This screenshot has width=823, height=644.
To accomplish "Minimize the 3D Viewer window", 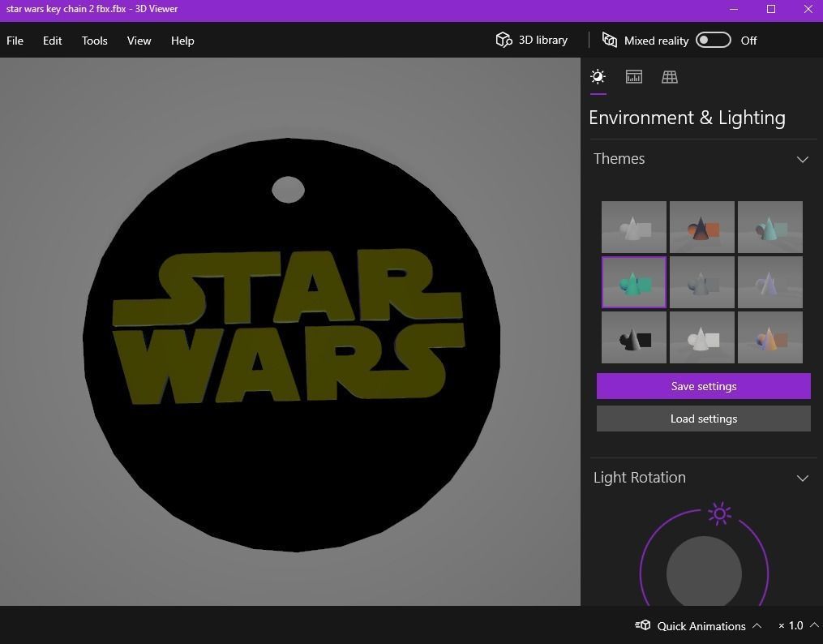I will 734,9.
